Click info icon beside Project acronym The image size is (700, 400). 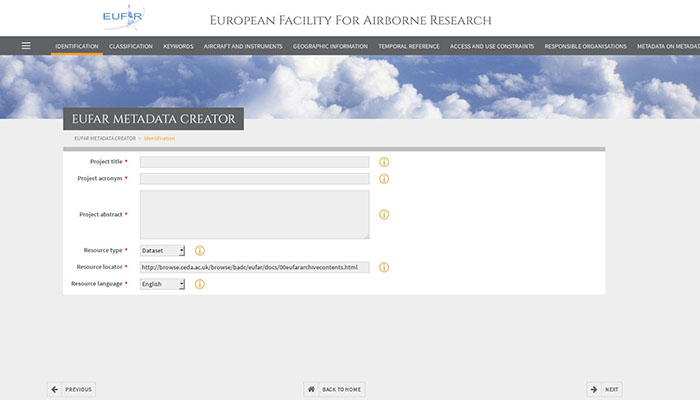(383, 179)
